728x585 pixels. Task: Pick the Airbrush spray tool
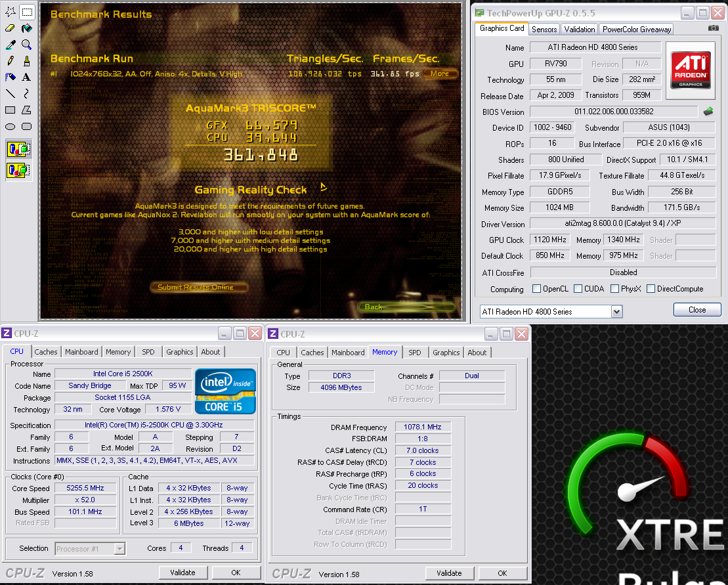(x=11, y=77)
